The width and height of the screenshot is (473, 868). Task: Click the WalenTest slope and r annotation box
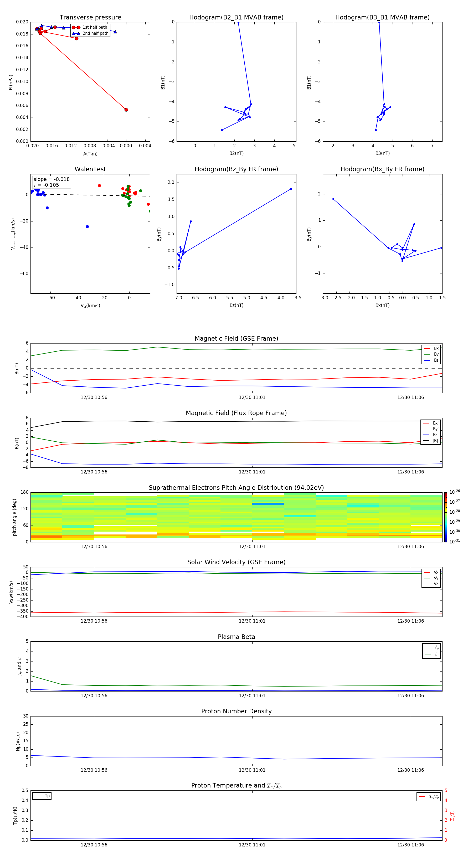52,182
